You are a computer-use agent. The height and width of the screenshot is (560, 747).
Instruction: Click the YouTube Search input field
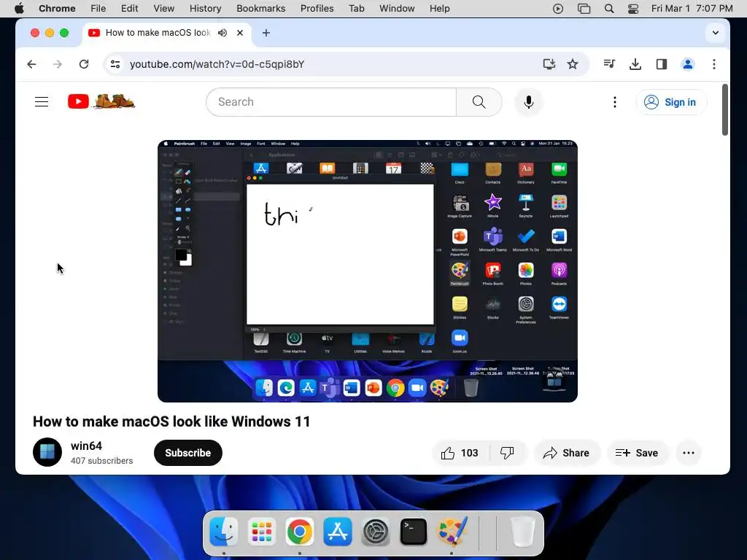pyautogui.click(x=331, y=102)
